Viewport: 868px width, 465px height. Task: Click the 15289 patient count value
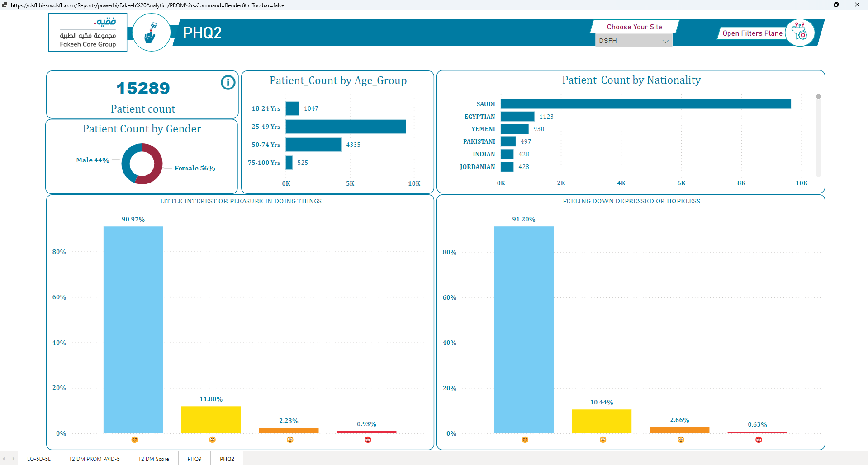tap(143, 88)
